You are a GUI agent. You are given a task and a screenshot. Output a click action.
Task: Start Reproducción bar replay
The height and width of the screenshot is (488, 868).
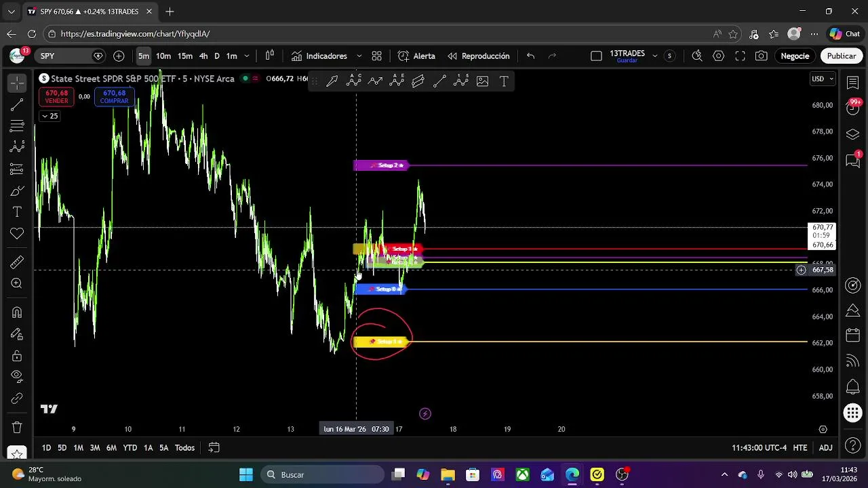[478, 56]
